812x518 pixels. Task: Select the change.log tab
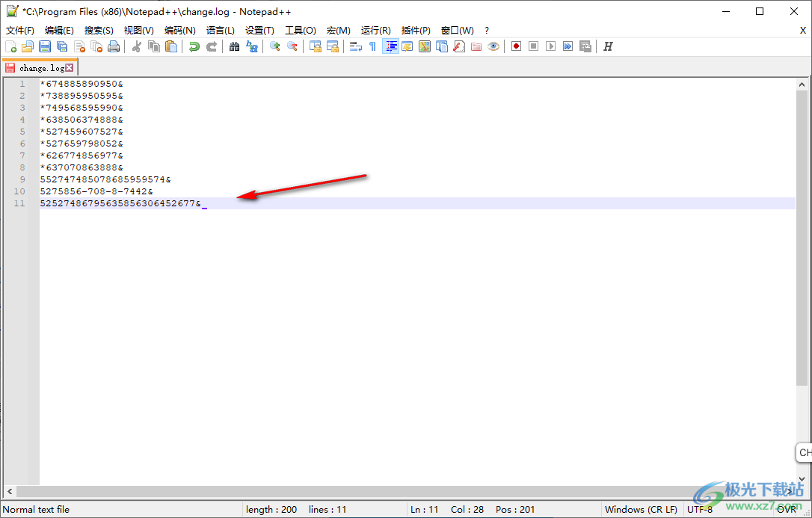pos(40,68)
